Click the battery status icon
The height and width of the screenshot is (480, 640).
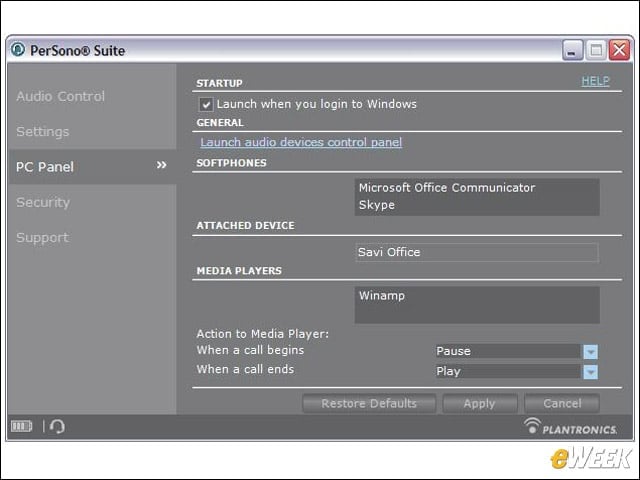[x=22, y=427]
